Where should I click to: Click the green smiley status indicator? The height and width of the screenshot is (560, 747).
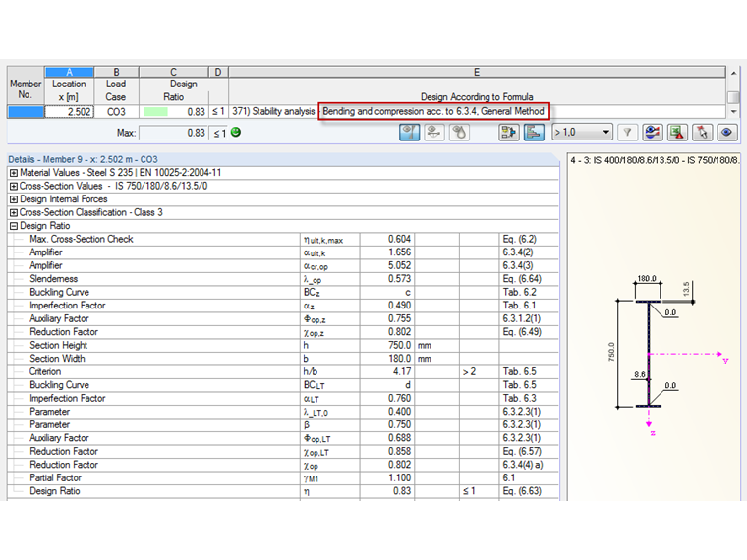click(235, 132)
